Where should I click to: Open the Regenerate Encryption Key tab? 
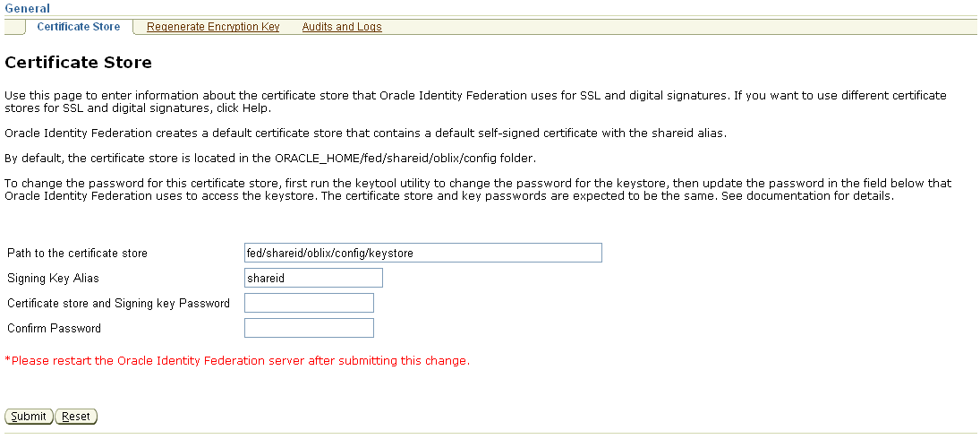coord(213,27)
